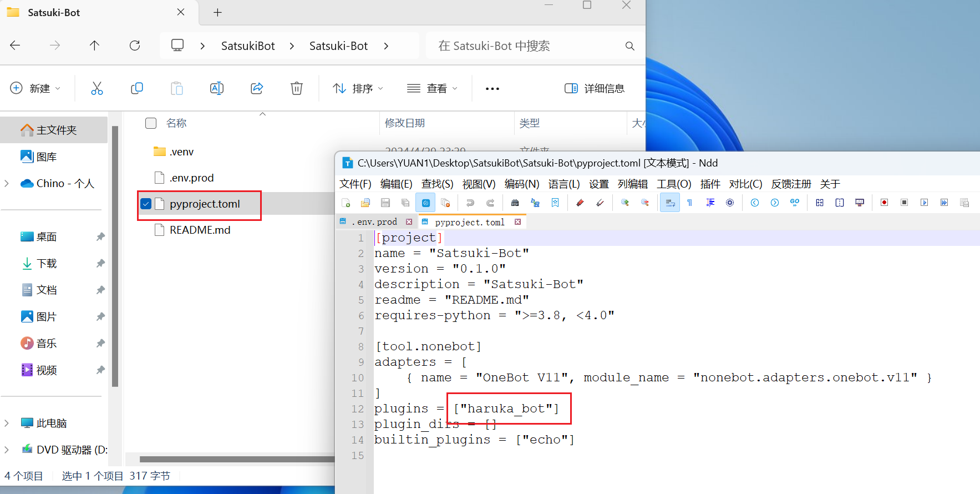980x494 pixels.
Task: Toggle indent guide icon in Ndd
Action: 710,203
